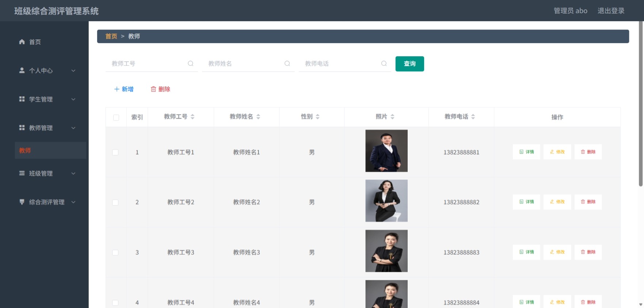Click the icon beside 综合测评管理
Screen dimensions: 644x308
point(22,202)
